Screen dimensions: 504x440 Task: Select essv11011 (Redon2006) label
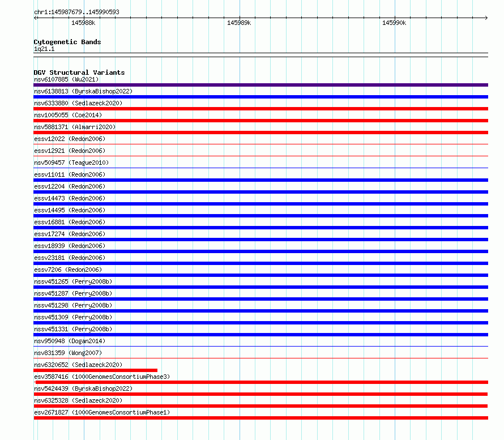click(70, 174)
